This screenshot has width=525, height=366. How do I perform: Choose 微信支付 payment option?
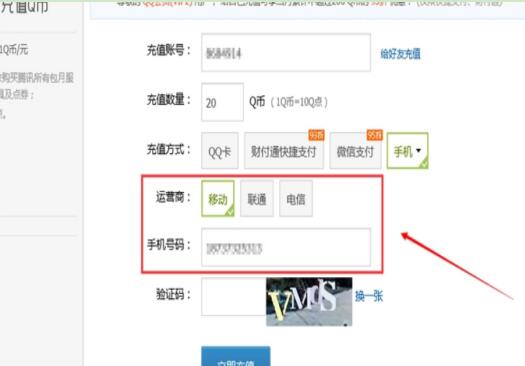pyautogui.click(x=355, y=151)
